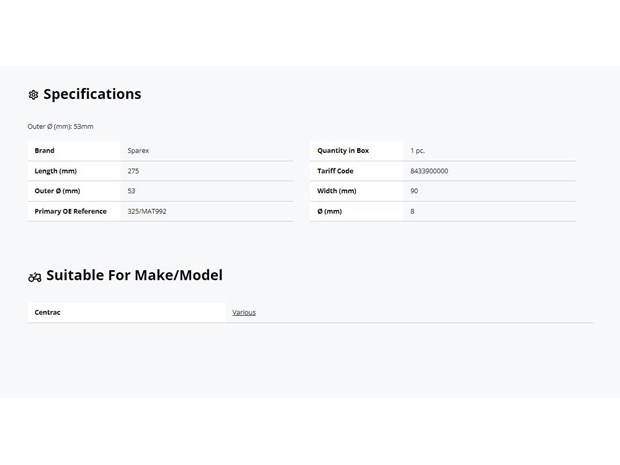Open the Various link for Centrac
Viewport: 620px width, 465px height.
pyautogui.click(x=244, y=312)
